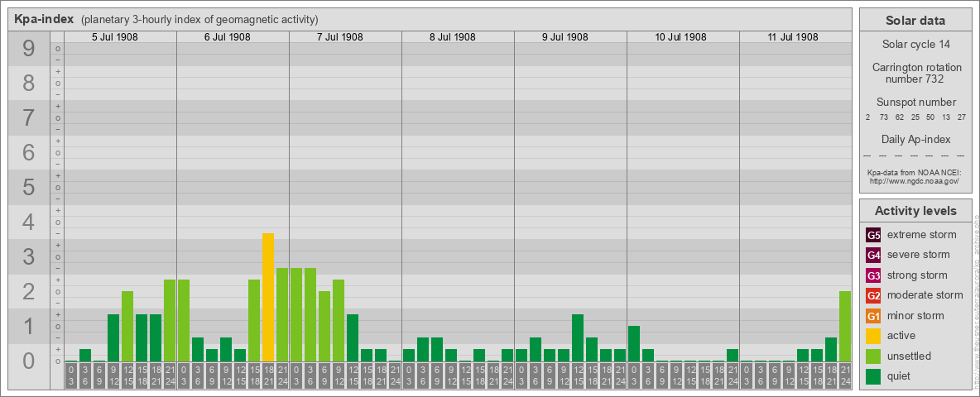Viewport: 980px width, 397px height.
Task: Click the Kp level 4 axis label
Action: (28, 222)
